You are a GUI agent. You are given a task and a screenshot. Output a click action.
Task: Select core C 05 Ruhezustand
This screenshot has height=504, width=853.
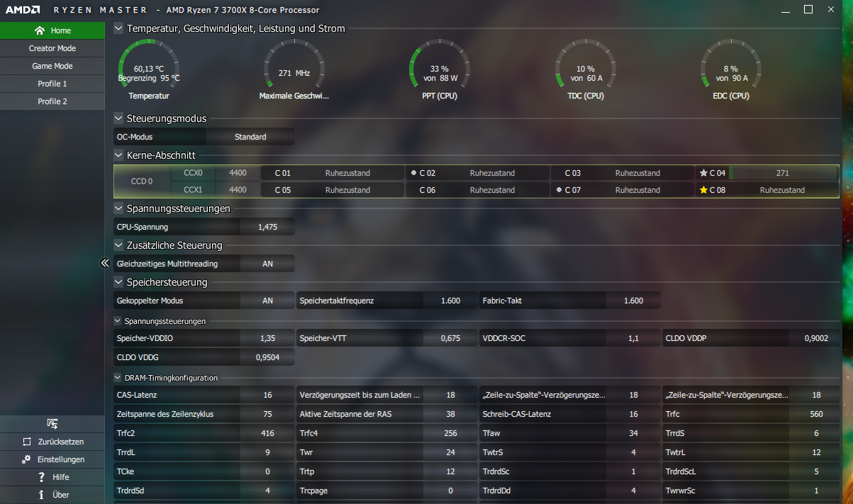coord(332,190)
